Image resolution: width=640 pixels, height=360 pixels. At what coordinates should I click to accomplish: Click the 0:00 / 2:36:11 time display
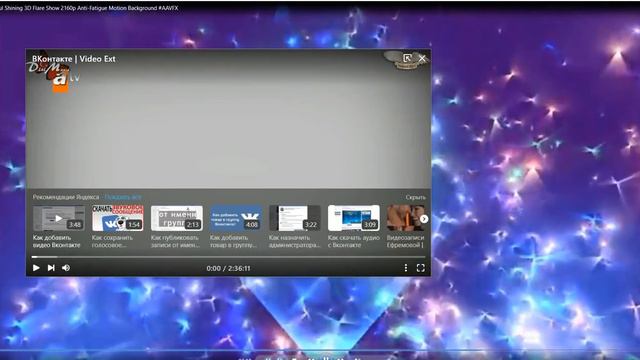(x=228, y=268)
